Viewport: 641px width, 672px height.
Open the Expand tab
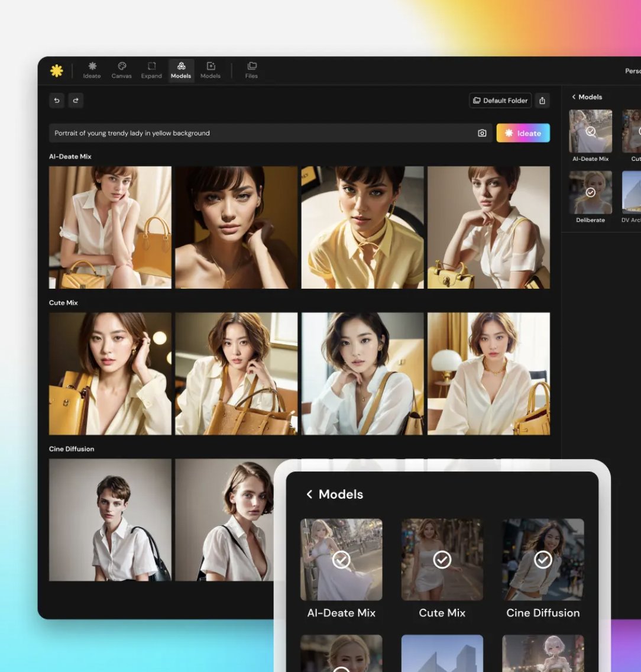click(151, 71)
